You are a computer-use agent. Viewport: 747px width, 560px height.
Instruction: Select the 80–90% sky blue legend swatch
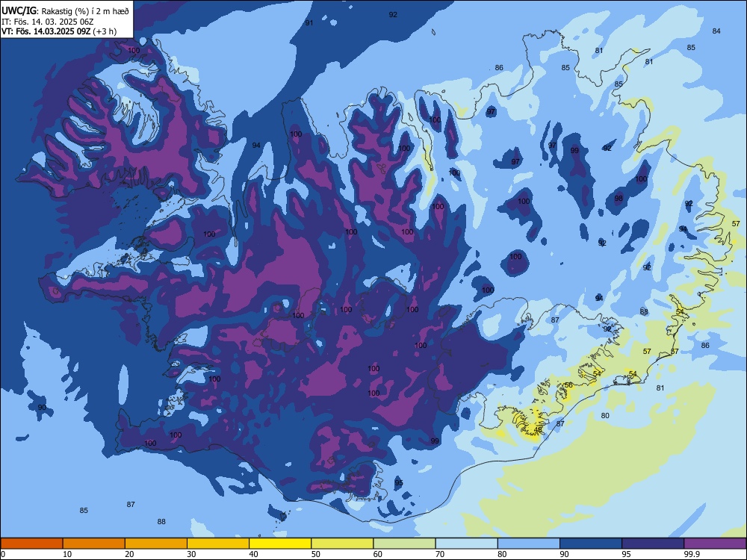(529, 544)
